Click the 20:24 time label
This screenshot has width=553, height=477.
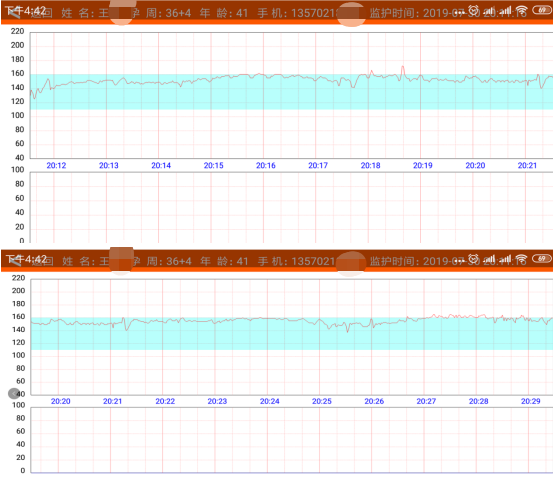click(x=270, y=401)
